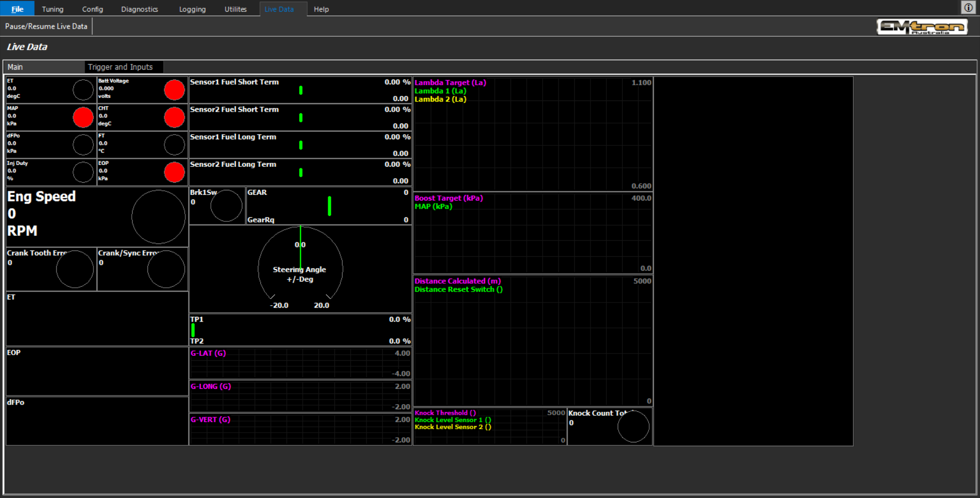Screen dimensions: 980x498
Task: Click the MAP red warning indicator
Action: click(83, 117)
